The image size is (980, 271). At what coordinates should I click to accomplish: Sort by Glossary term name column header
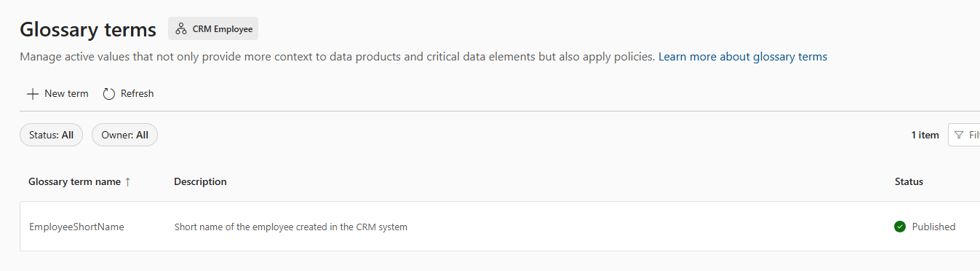[74, 182]
